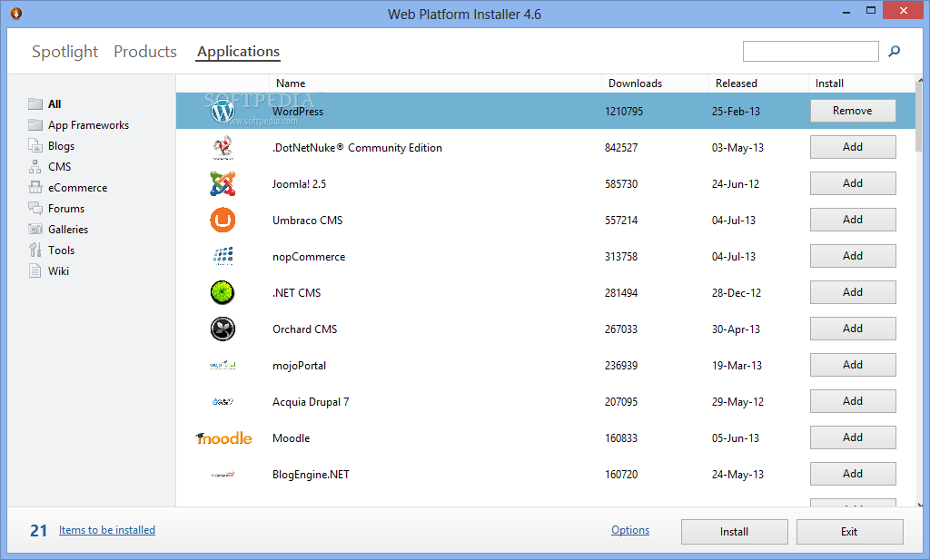Click the Umbraco CMS orange logo
This screenshot has height=560, width=930.
pos(223,220)
